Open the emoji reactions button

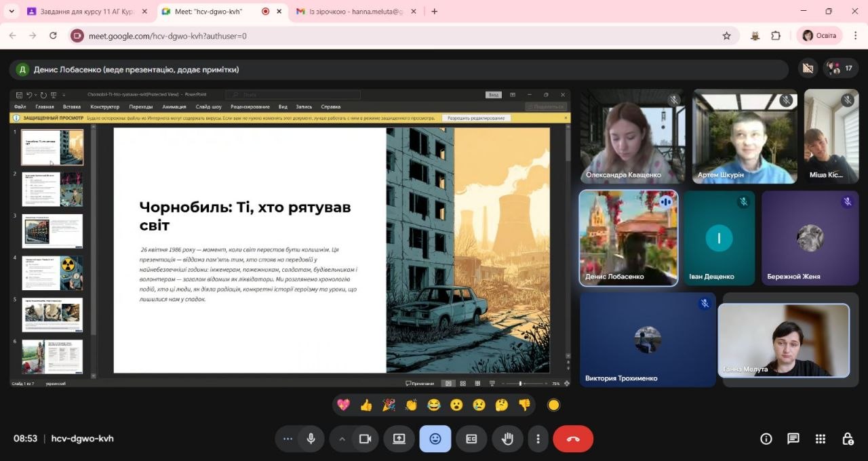[435, 439]
